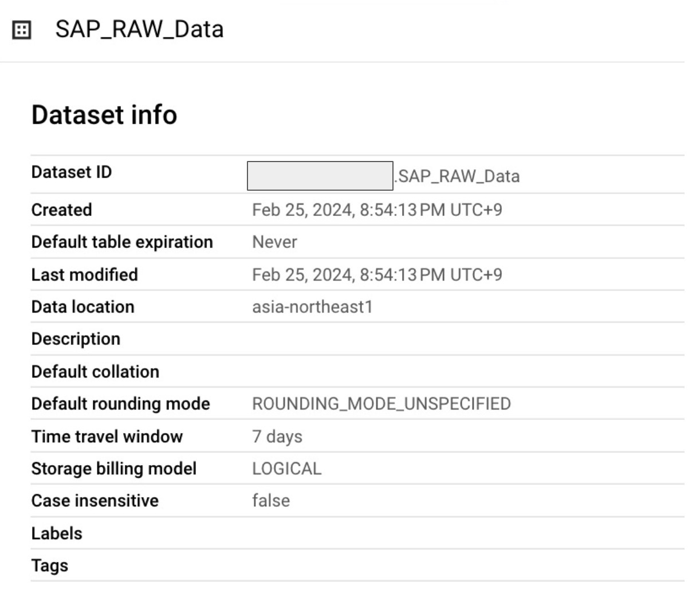The width and height of the screenshot is (700, 598).
Task: Select the LOGICAL billing value
Action: click(x=287, y=469)
